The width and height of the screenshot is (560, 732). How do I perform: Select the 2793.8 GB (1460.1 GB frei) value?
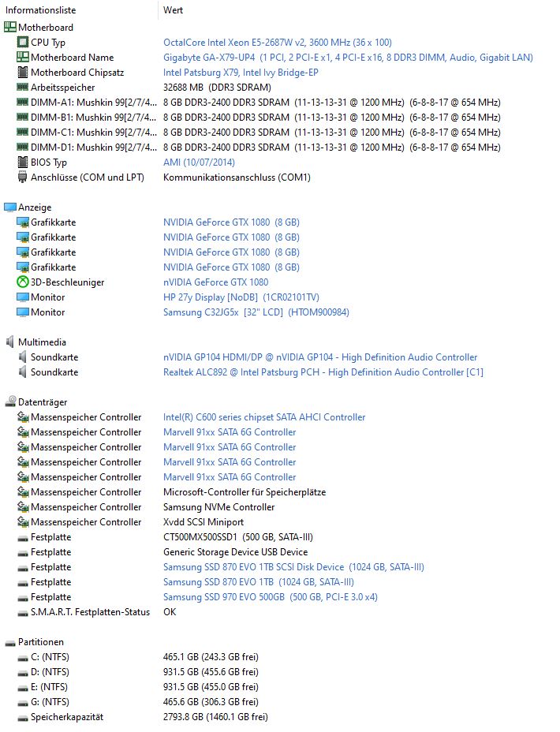[215, 716]
